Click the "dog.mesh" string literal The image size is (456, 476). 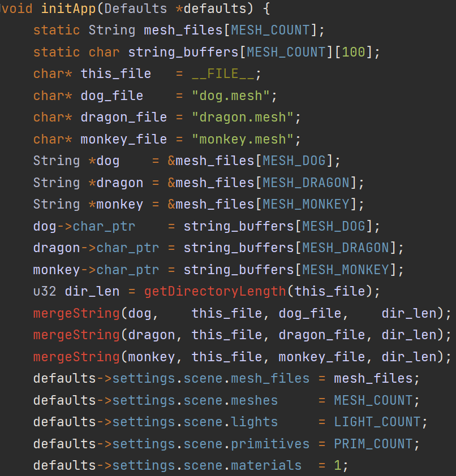click(231, 96)
